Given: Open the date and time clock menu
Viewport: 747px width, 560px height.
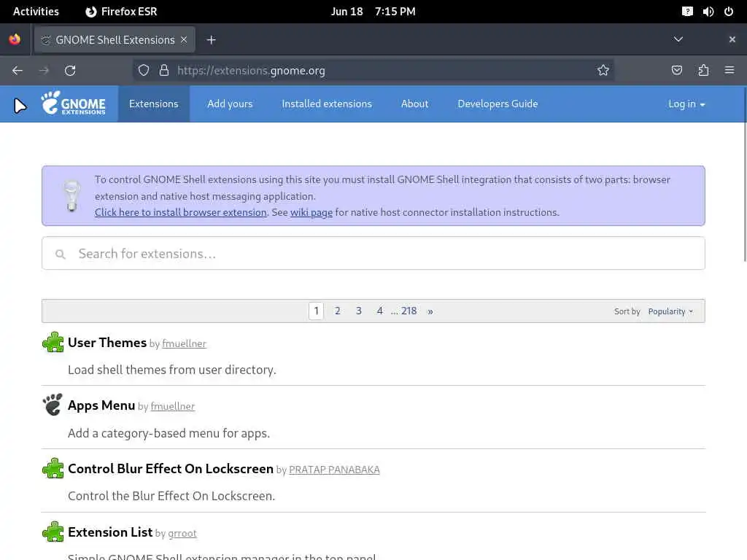Looking at the screenshot, I should [x=373, y=12].
